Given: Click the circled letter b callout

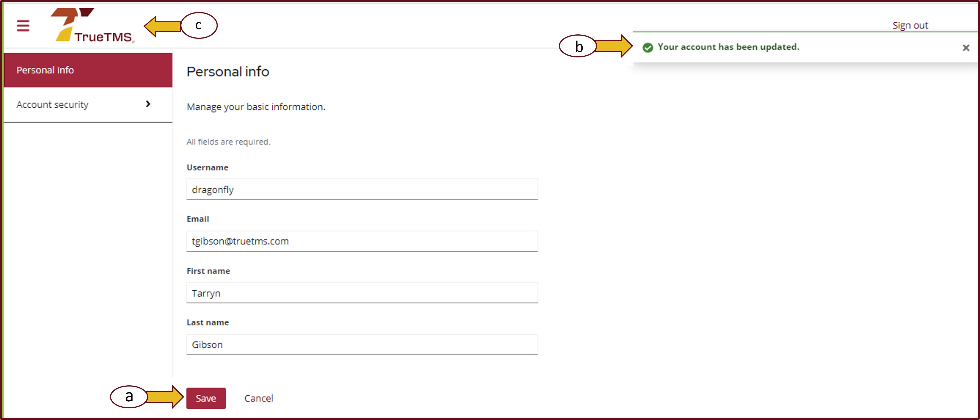Looking at the screenshot, I should (x=578, y=46).
